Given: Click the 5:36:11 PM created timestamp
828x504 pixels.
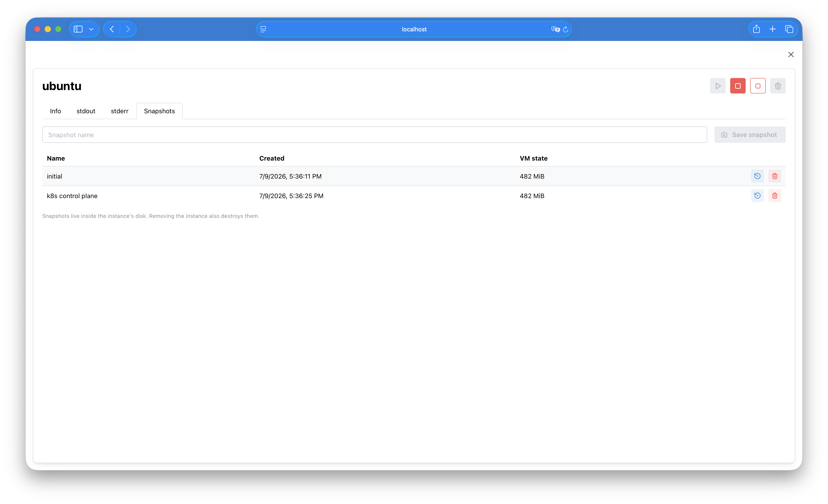Looking at the screenshot, I should 290,176.
